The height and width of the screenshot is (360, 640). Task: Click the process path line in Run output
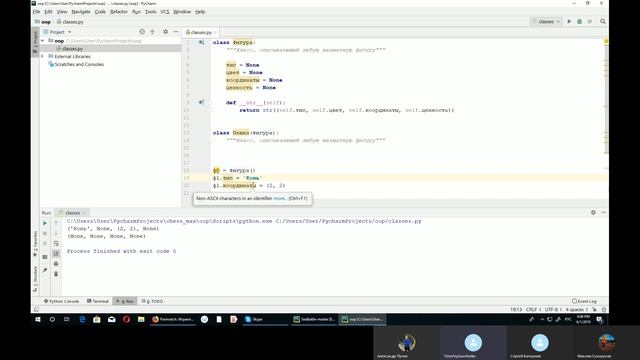pos(244,221)
